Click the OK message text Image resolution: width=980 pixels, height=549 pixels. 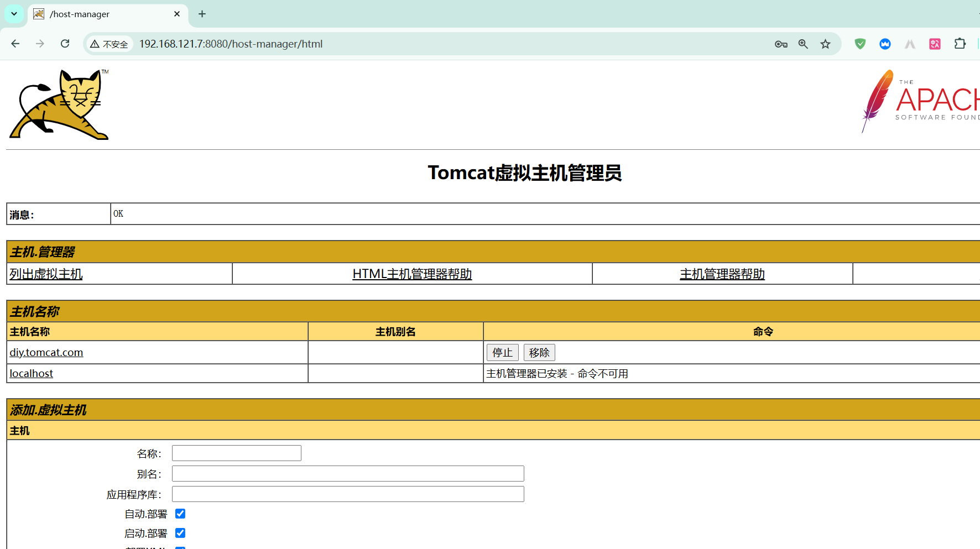[118, 213]
